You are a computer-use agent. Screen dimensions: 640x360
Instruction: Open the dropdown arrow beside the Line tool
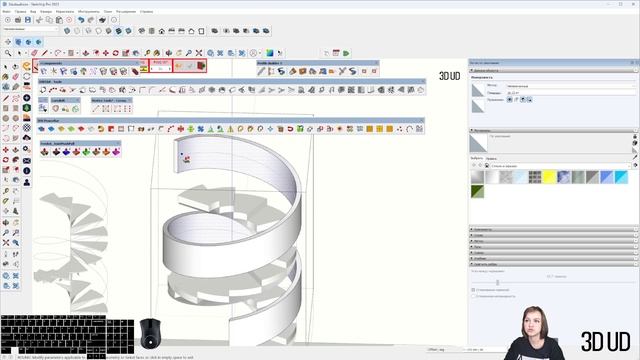[50, 53]
